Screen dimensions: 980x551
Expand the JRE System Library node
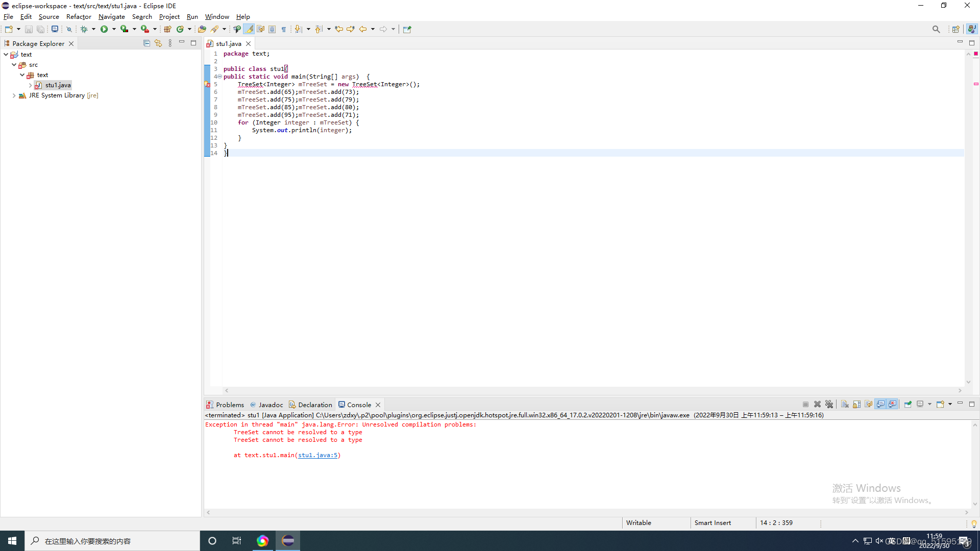tap(14, 95)
